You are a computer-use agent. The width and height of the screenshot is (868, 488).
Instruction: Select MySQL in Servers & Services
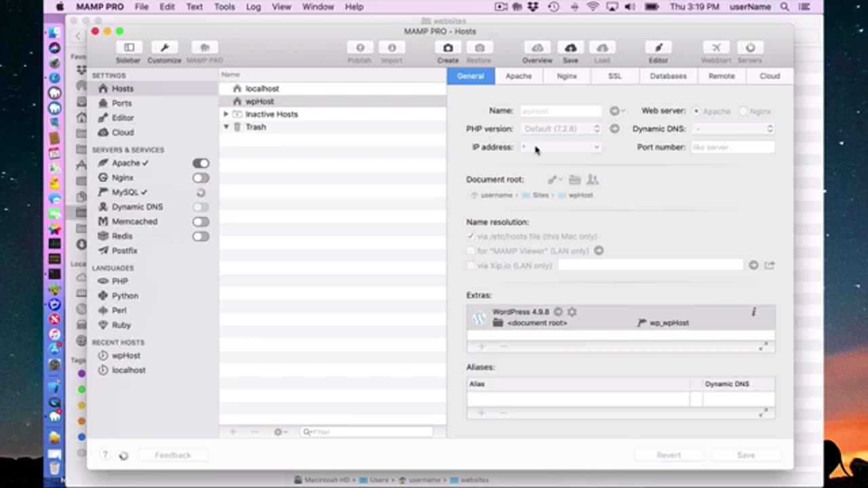pos(124,192)
